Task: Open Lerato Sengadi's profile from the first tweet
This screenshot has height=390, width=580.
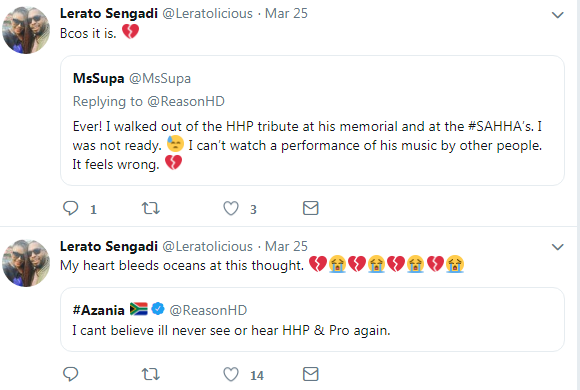Action: click(x=109, y=13)
